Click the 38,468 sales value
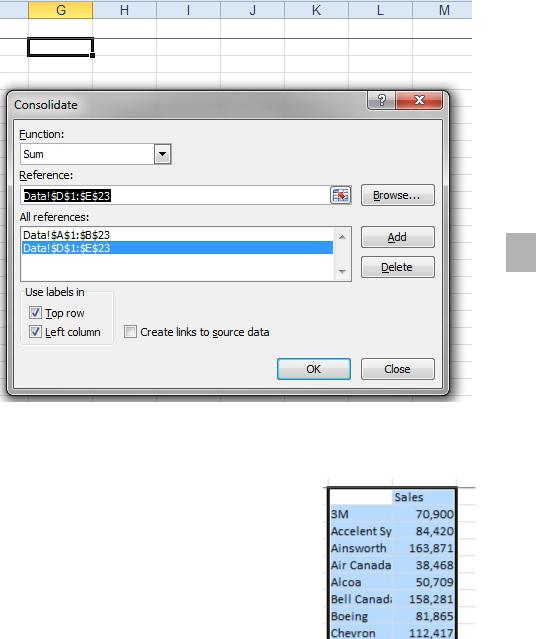 click(x=424, y=565)
